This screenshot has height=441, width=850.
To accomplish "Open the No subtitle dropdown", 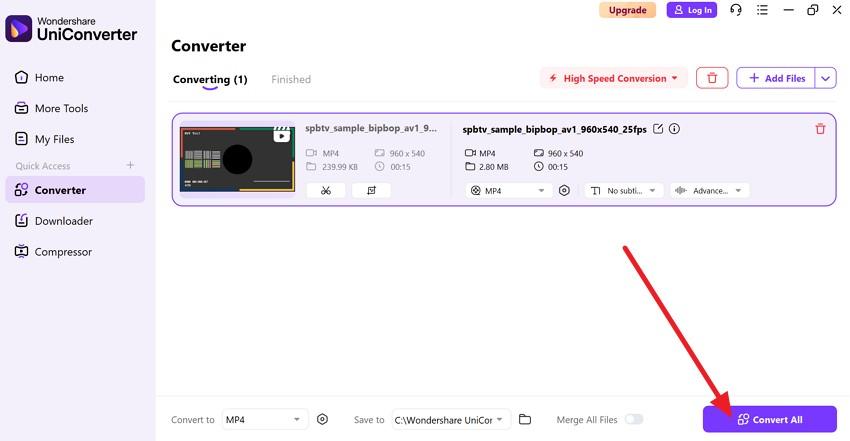I will coord(624,191).
